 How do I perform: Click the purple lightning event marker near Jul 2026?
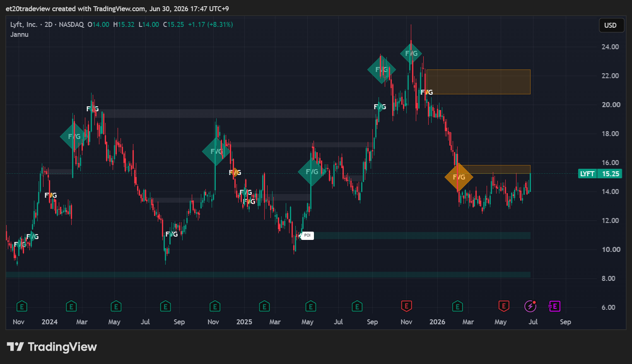pos(531,306)
